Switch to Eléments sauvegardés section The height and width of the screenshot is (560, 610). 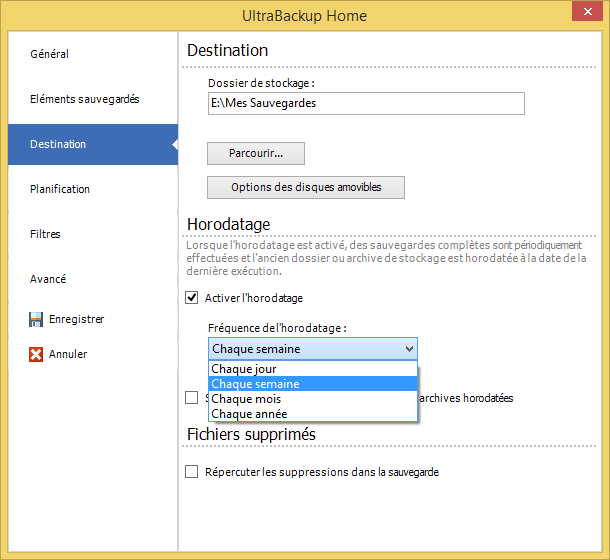click(84, 99)
